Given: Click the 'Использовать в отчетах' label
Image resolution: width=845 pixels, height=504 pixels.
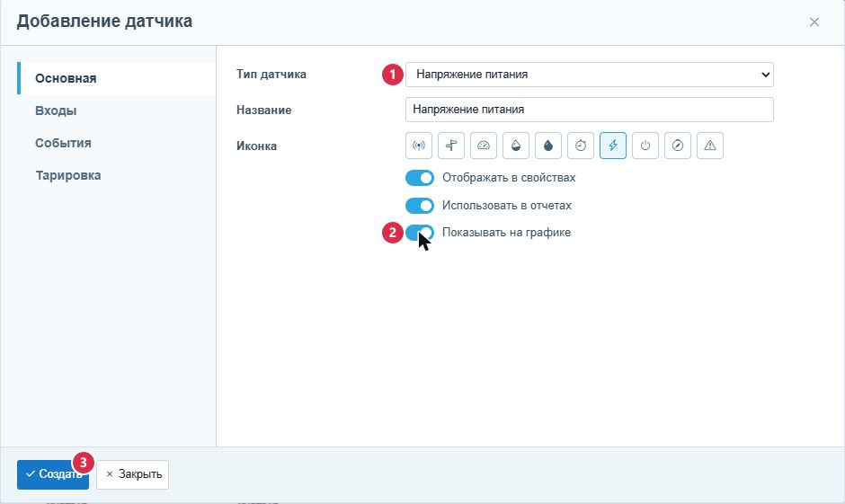Looking at the screenshot, I should coord(507,205).
